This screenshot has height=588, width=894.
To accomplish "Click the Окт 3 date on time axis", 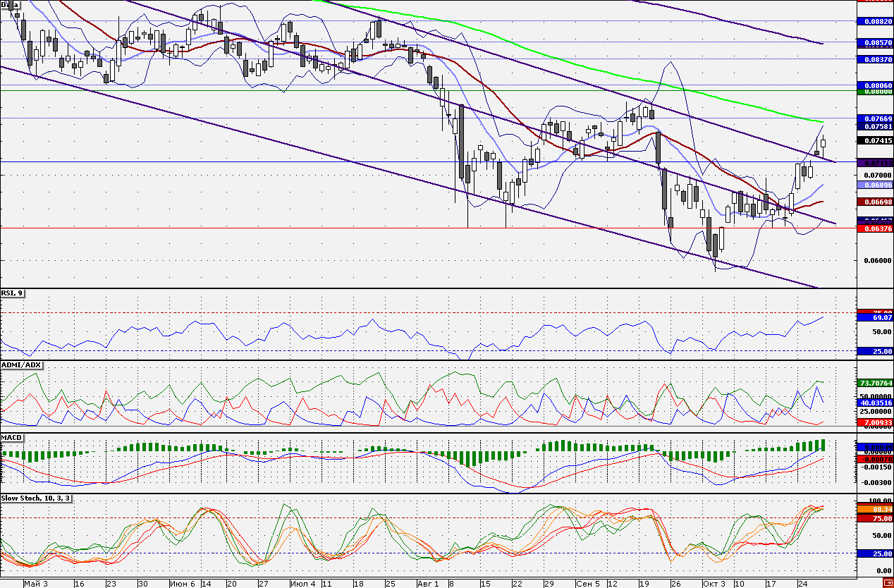I will (714, 584).
